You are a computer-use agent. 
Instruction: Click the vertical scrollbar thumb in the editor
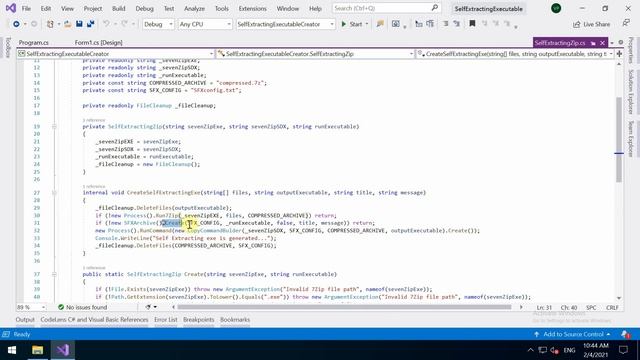pos(619,140)
